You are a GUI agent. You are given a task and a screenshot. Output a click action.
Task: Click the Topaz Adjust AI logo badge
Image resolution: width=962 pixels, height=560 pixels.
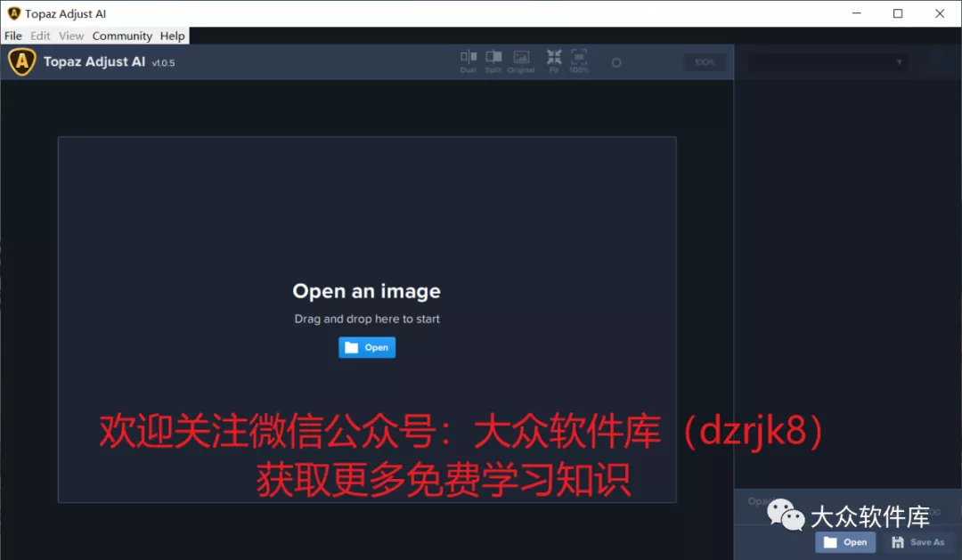tap(21, 61)
